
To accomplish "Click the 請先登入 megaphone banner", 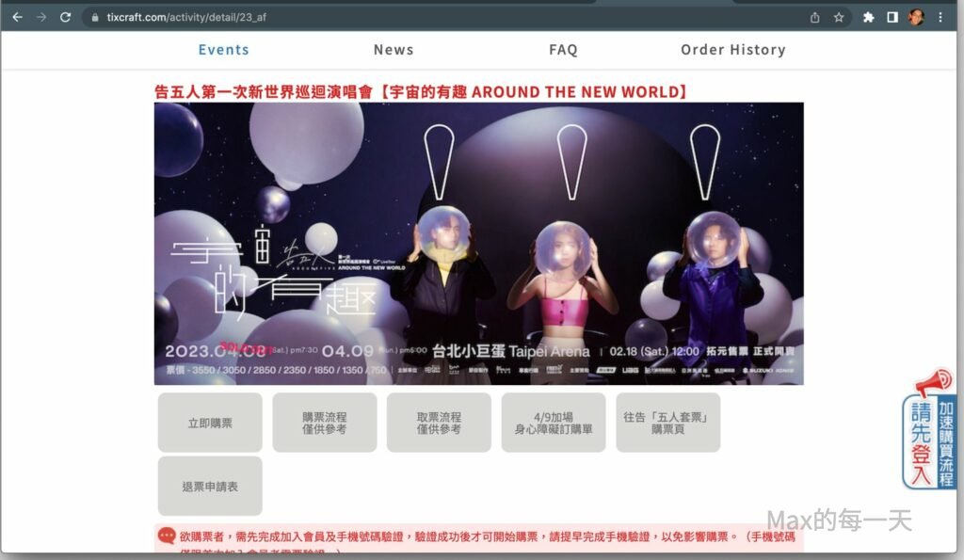I will [x=930, y=431].
